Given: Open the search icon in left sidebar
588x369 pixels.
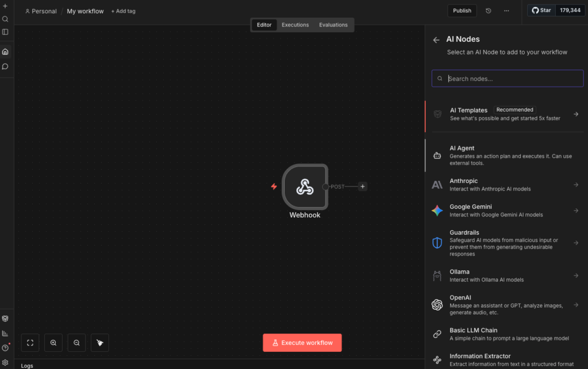Looking at the screenshot, I should 5,19.
